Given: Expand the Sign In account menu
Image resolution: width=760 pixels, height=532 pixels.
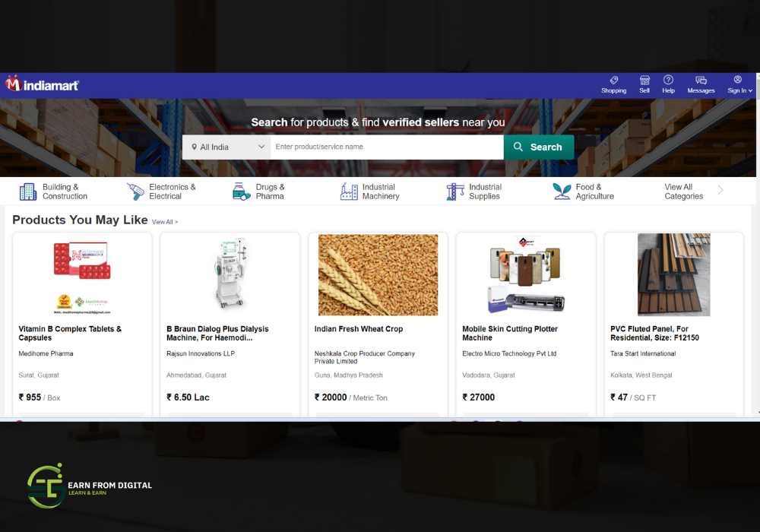Looking at the screenshot, I should [x=739, y=84].
